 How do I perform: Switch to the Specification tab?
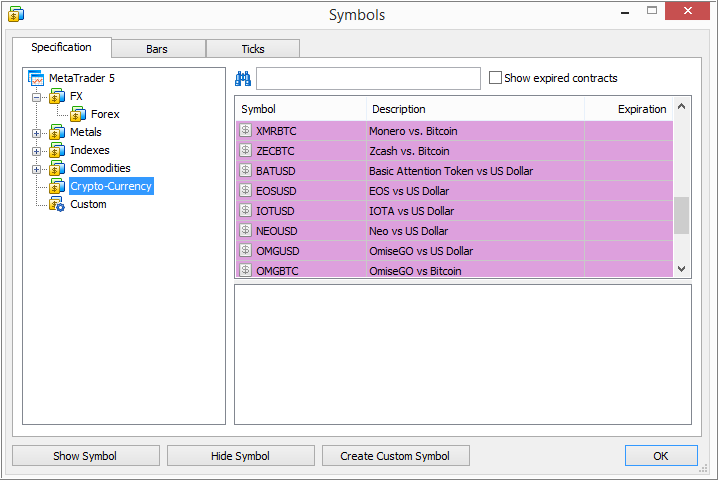tap(61, 47)
